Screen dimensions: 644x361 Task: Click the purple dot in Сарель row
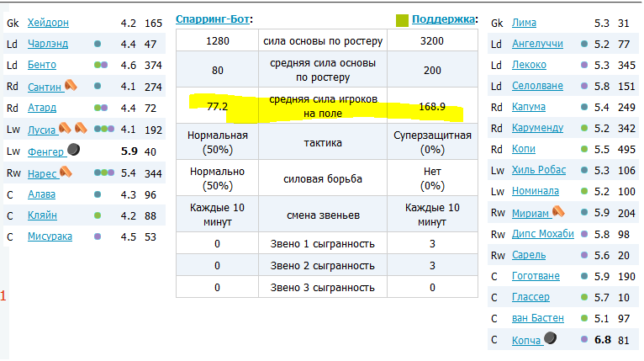point(584,255)
